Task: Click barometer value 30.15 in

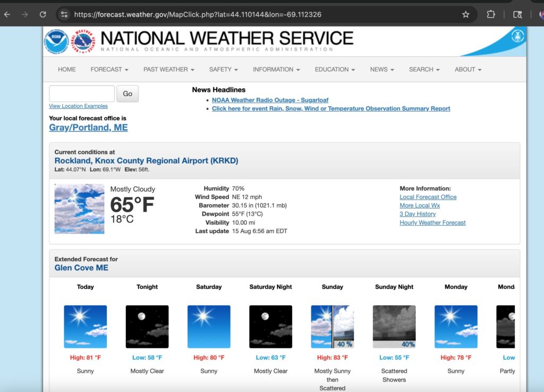Action: coord(259,206)
